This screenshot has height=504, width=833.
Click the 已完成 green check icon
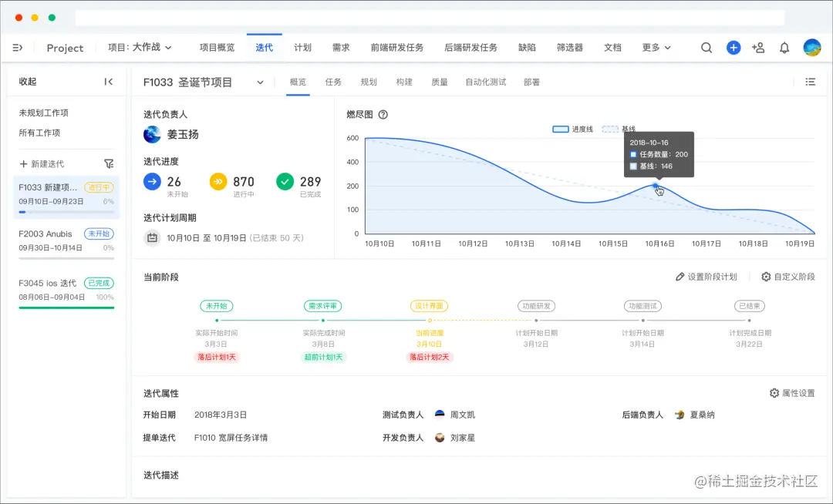click(285, 181)
